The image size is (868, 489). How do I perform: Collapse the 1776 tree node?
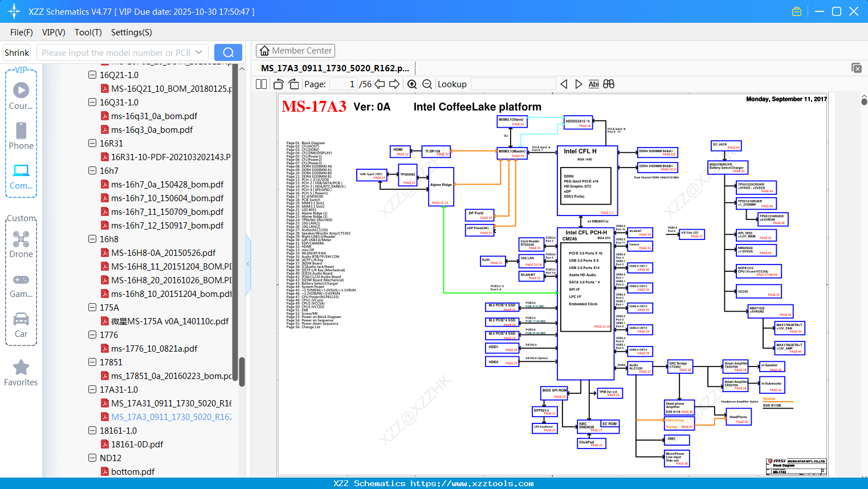(x=92, y=335)
